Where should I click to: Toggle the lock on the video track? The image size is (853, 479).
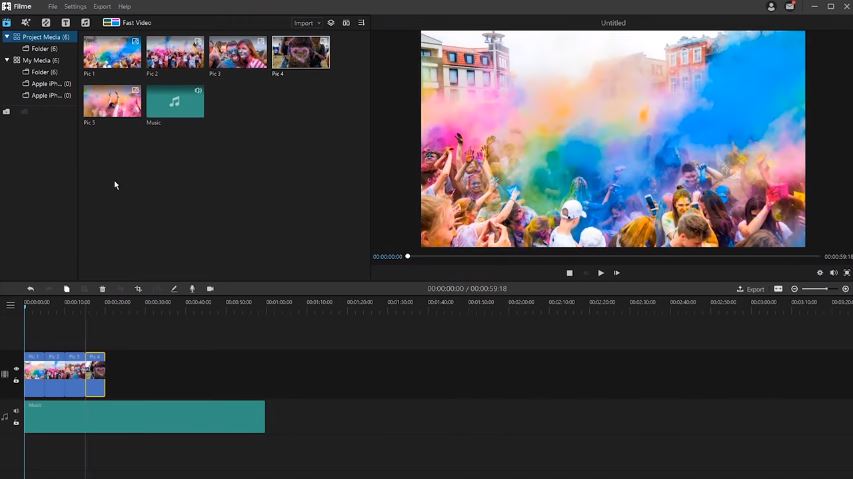tap(16, 381)
